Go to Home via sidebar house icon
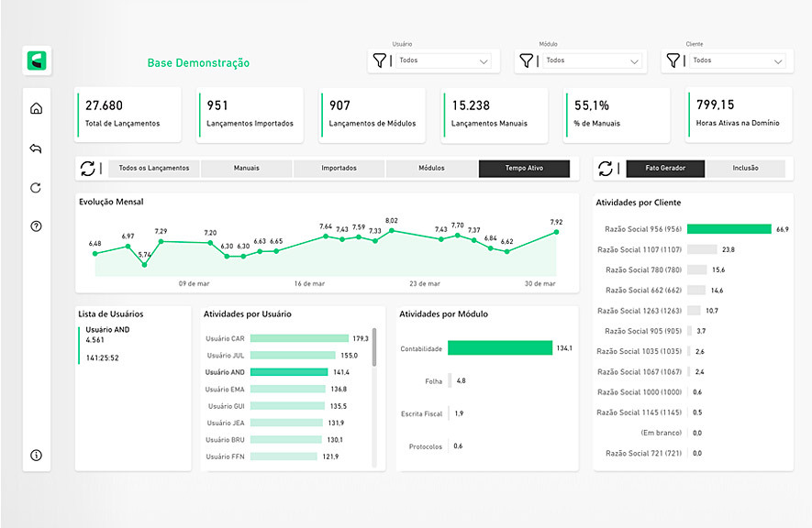 coord(37,109)
